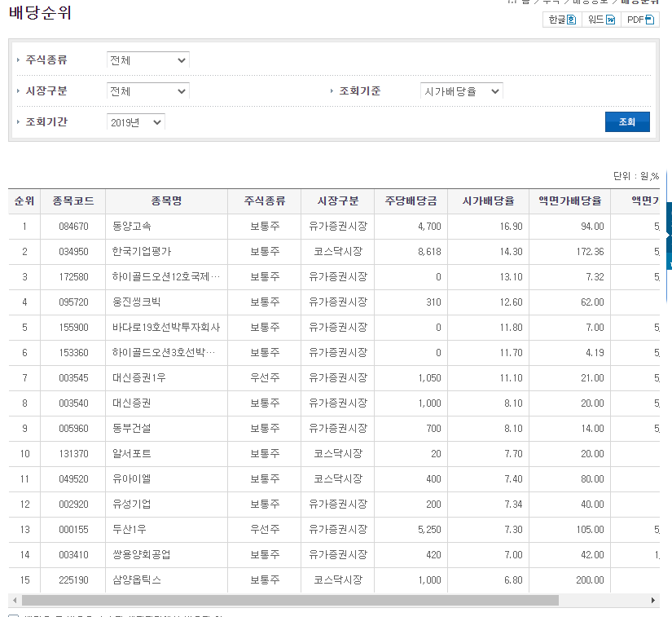The image size is (672, 617).
Task: Select 유아이엘 stock name
Action: pos(132,479)
